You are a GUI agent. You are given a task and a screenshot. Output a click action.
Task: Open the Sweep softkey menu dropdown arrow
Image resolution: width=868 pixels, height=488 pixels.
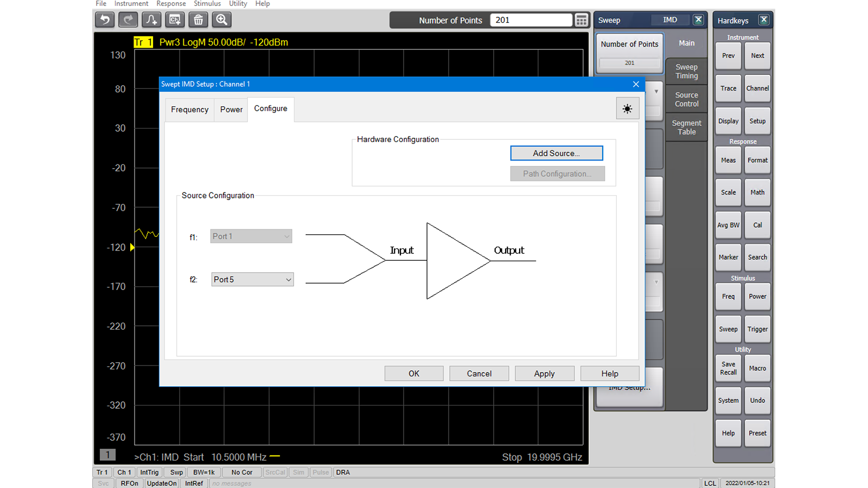tap(655, 91)
